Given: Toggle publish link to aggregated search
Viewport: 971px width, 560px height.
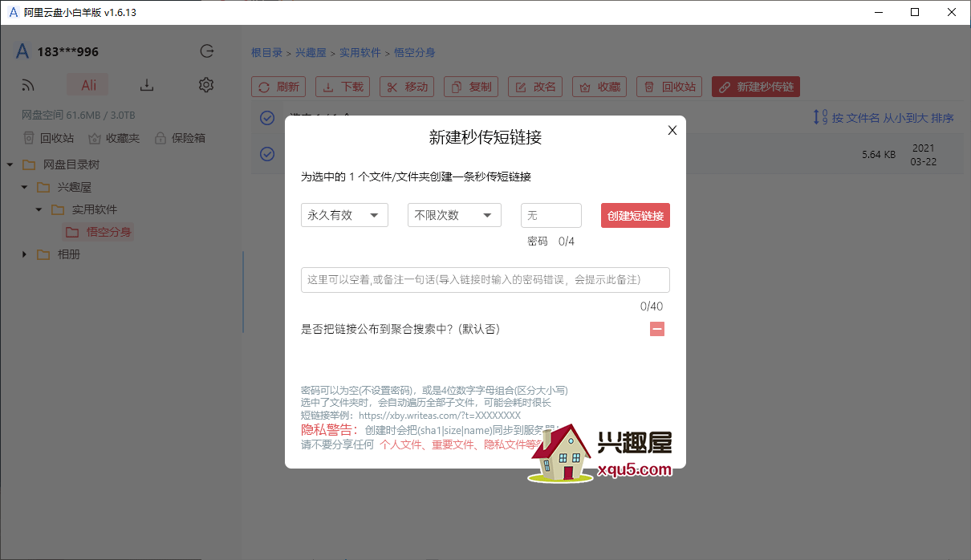Looking at the screenshot, I should 656,329.
